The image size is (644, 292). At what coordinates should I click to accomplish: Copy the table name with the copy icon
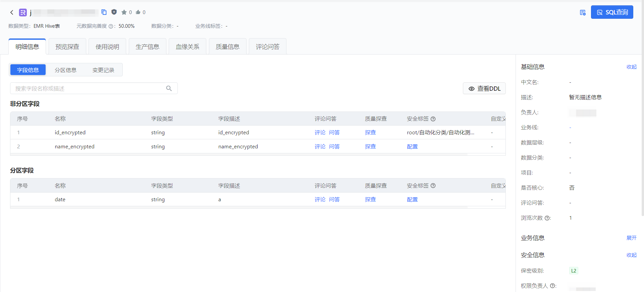point(104,12)
